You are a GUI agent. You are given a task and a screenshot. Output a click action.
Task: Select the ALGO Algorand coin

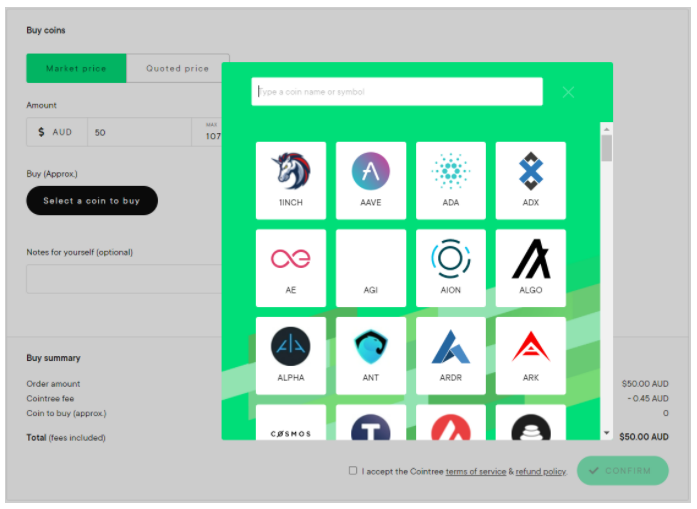(531, 268)
